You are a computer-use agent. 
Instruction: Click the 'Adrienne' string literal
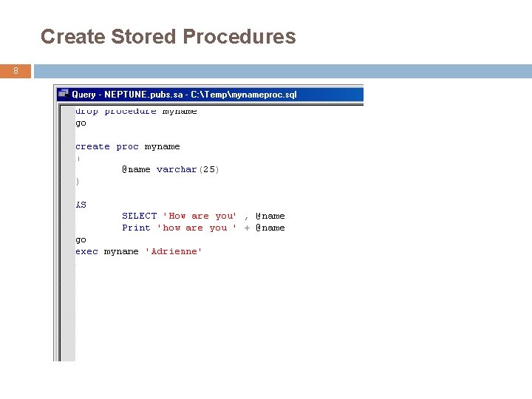click(174, 251)
